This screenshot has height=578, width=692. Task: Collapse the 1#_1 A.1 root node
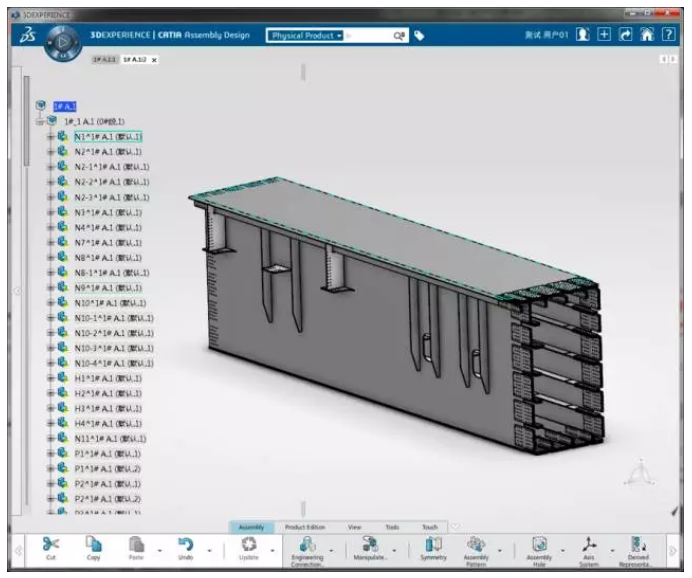pyautogui.click(x=40, y=122)
